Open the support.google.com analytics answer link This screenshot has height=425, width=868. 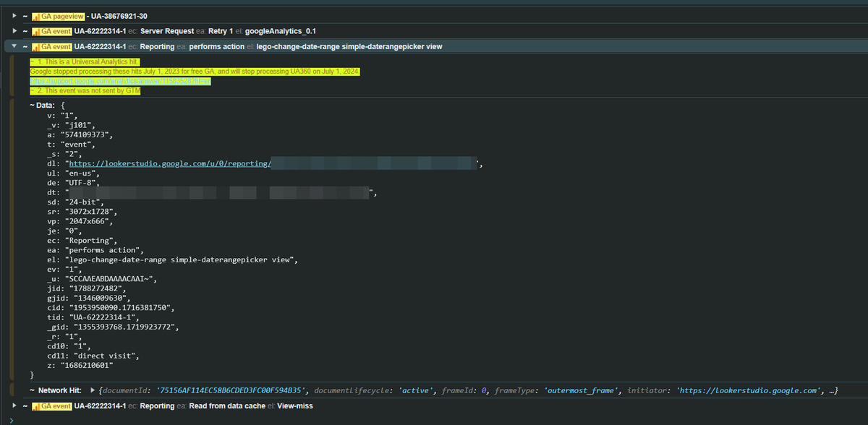pos(120,82)
